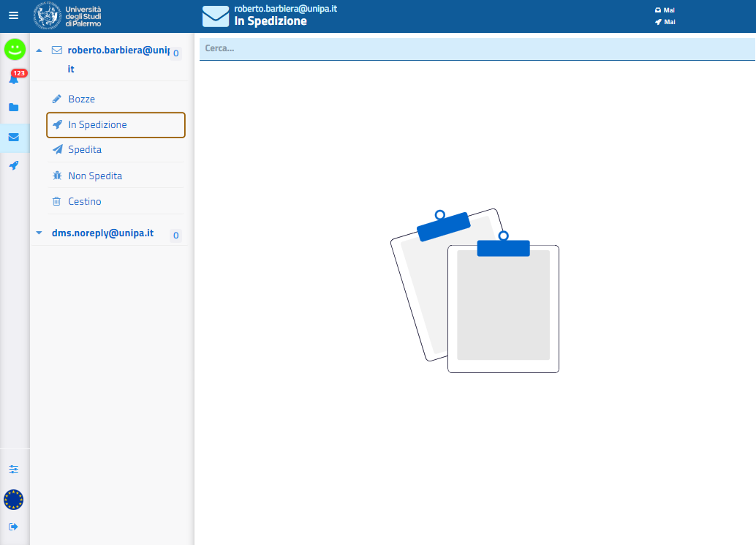Screen dimensions: 756x545
Task: Open the Cestino trash folder
Action: tap(85, 201)
